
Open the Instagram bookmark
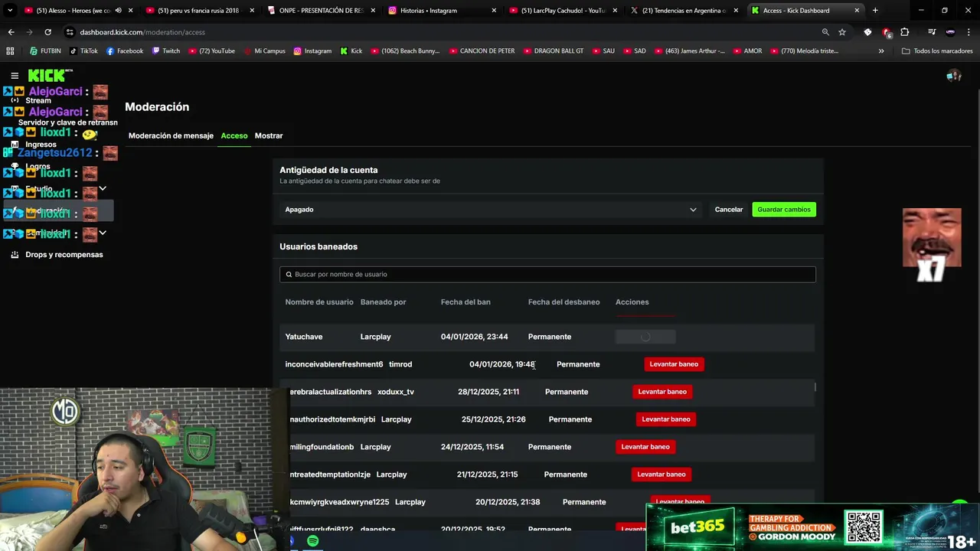click(x=312, y=51)
